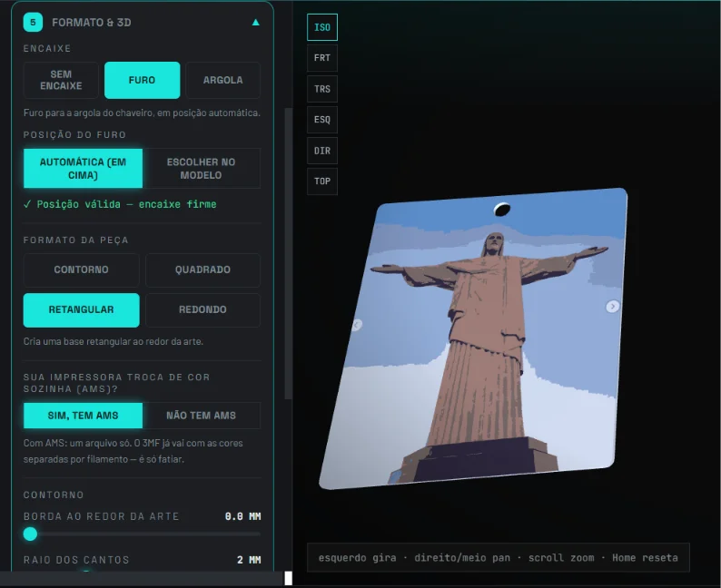Image resolution: width=721 pixels, height=588 pixels.
Task: Click the '2 MM' corner radius value
Action: 249,560
